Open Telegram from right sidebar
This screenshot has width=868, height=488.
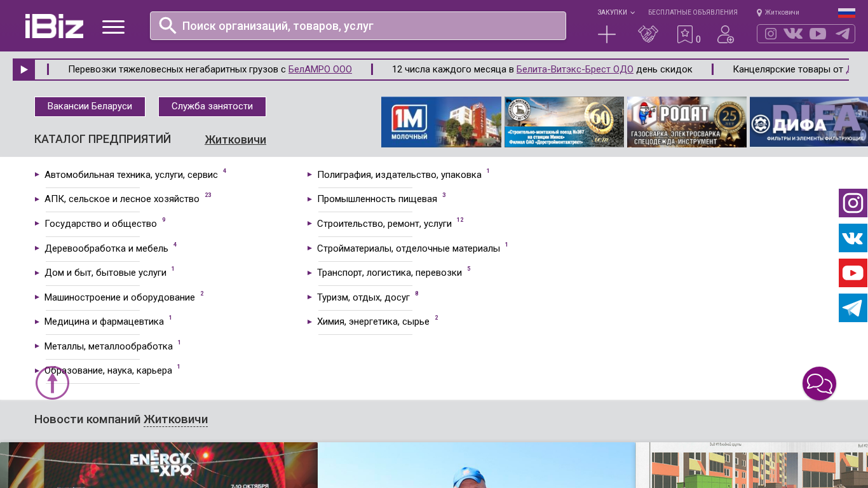(x=853, y=308)
